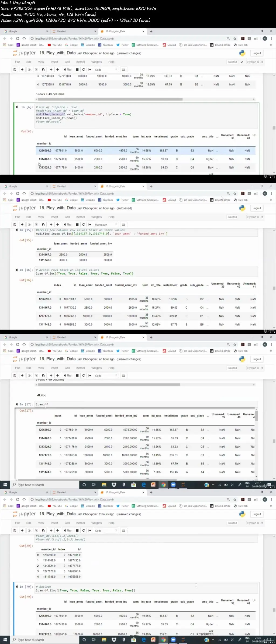Open the Cell menu in the autosaved frame

point(67,217)
